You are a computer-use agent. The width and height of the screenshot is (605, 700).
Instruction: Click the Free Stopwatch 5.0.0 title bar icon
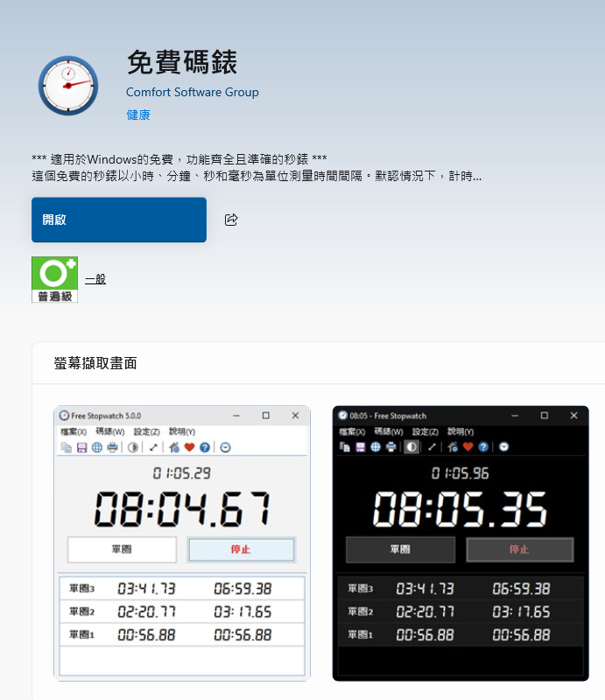pos(64,416)
